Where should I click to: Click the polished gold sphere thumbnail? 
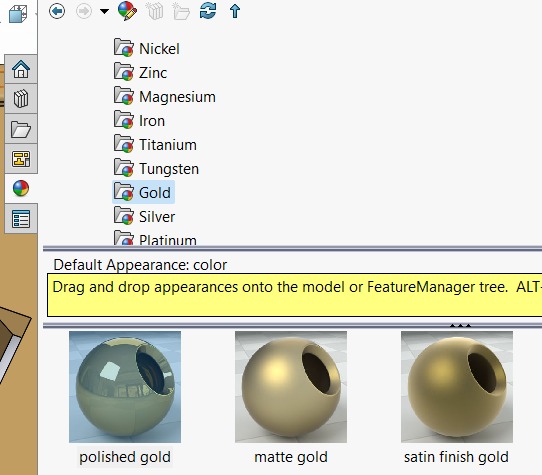pyautogui.click(x=125, y=387)
